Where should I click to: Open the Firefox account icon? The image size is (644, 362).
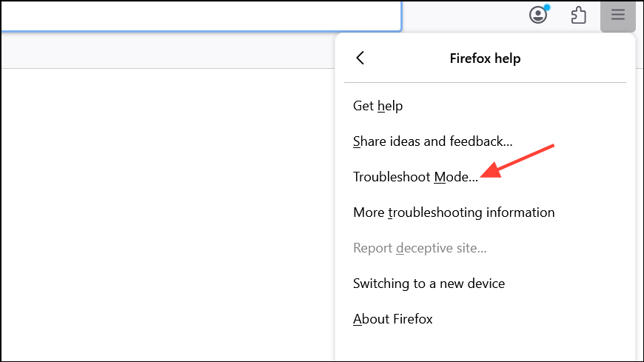coord(537,15)
